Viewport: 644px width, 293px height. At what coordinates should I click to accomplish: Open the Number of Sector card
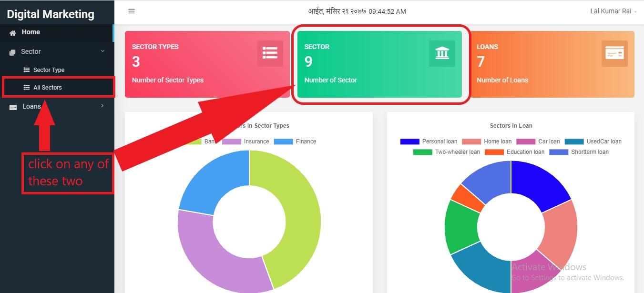point(379,64)
